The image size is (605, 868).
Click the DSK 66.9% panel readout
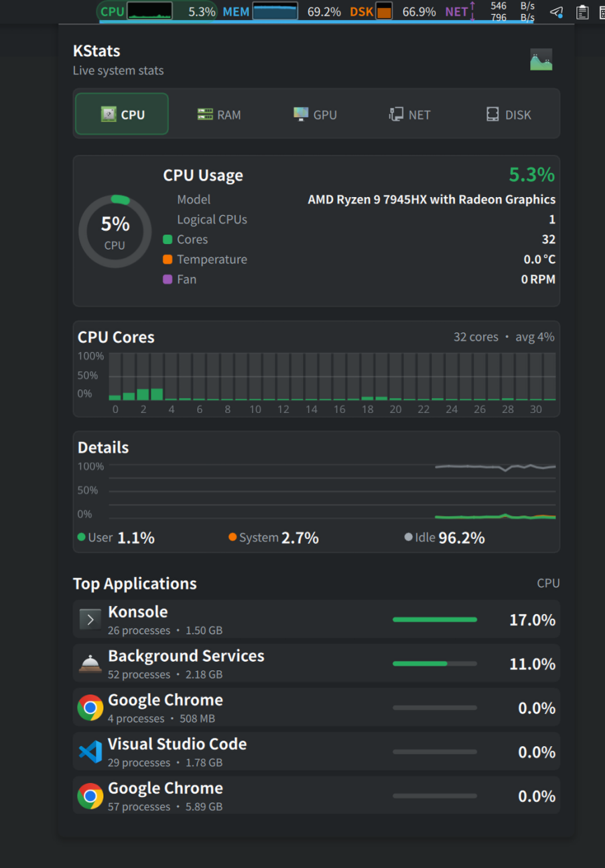(x=419, y=11)
